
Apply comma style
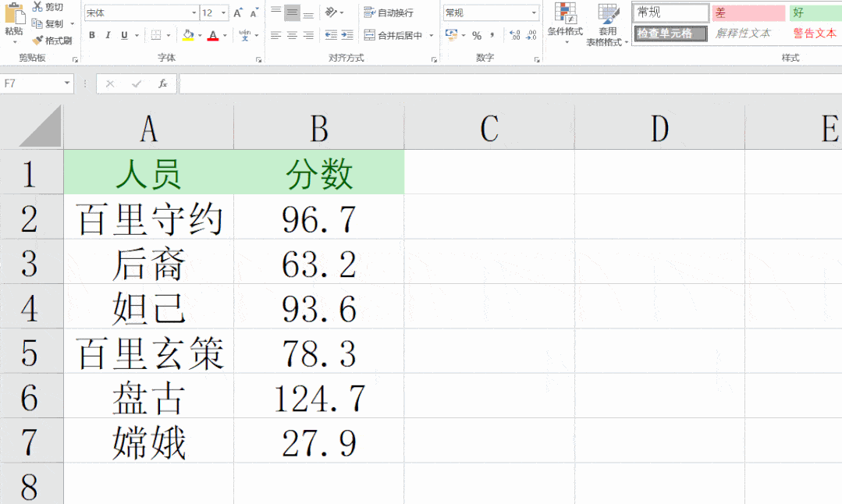[492, 35]
